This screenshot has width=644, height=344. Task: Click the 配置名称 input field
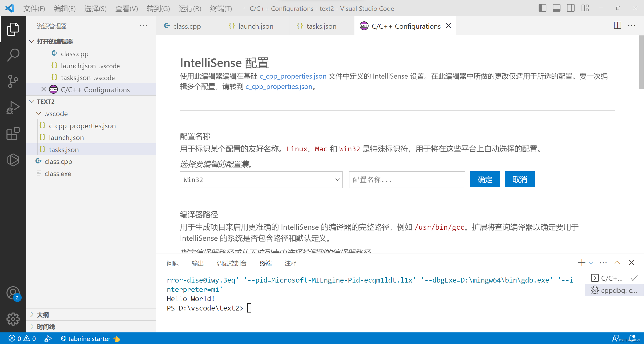pos(406,180)
